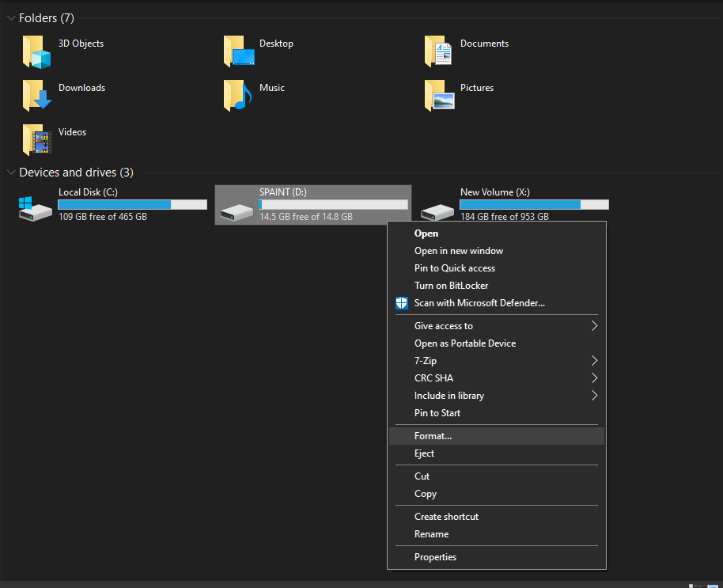The width and height of the screenshot is (723, 588).
Task: Collapse the Devices and drives section
Action: (x=11, y=173)
